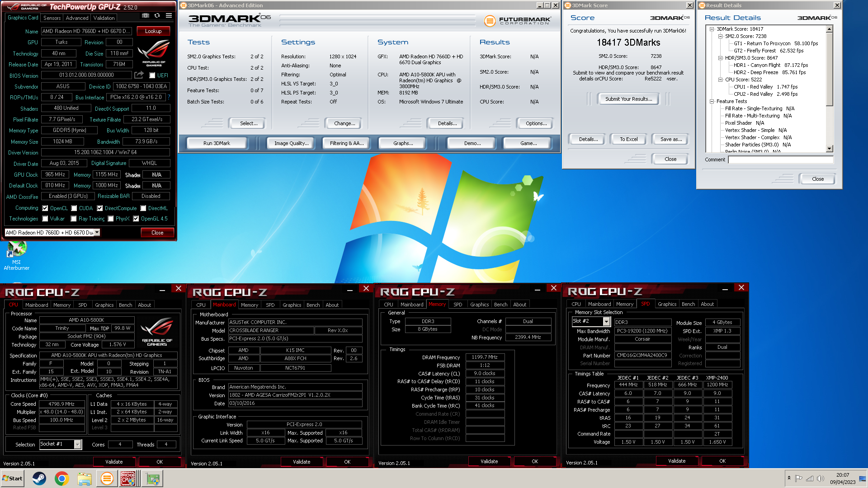Click Image Quality button in 3DMark06

coord(291,143)
